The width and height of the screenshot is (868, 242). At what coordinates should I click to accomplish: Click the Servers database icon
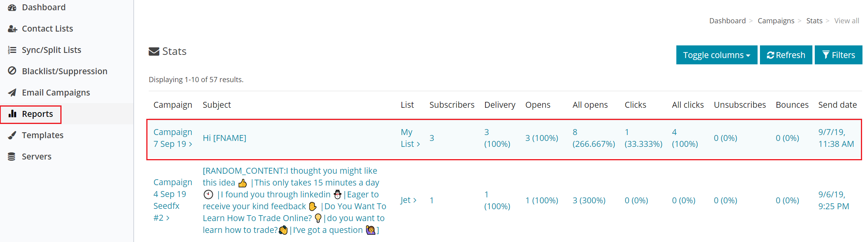coord(12,157)
